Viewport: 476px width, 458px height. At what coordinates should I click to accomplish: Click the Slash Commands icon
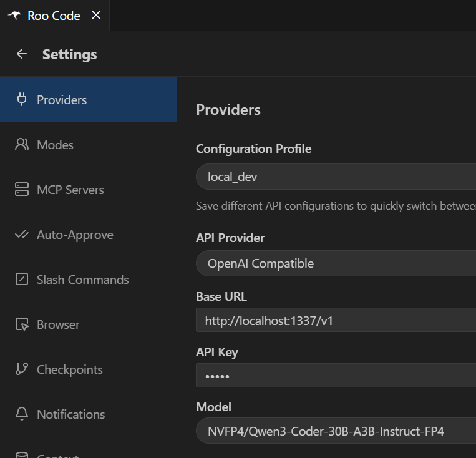[22, 280]
